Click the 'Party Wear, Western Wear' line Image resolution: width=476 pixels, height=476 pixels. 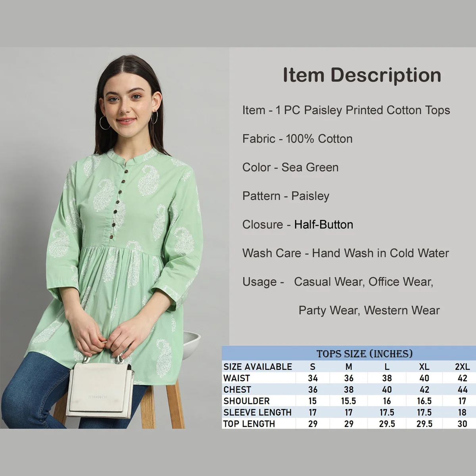(369, 310)
